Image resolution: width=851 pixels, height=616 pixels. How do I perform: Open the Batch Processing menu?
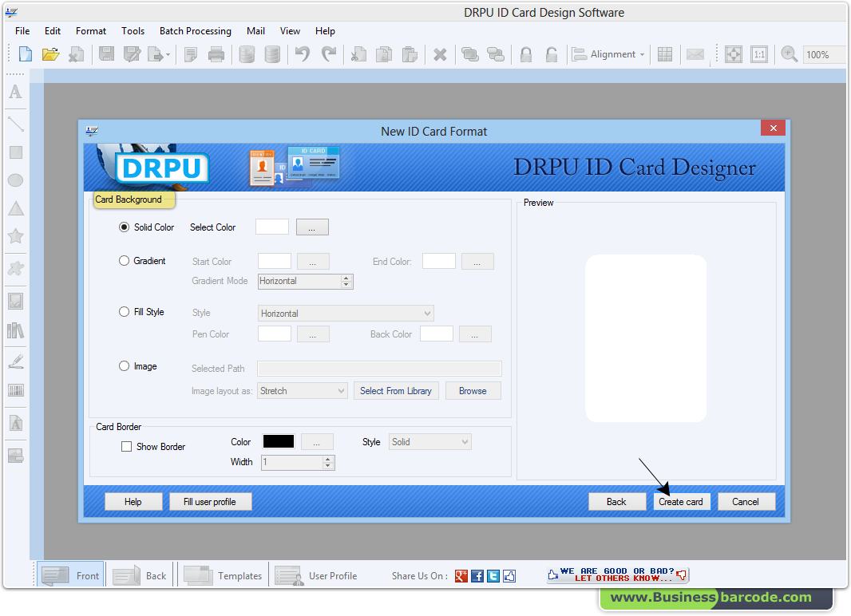(195, 31)
